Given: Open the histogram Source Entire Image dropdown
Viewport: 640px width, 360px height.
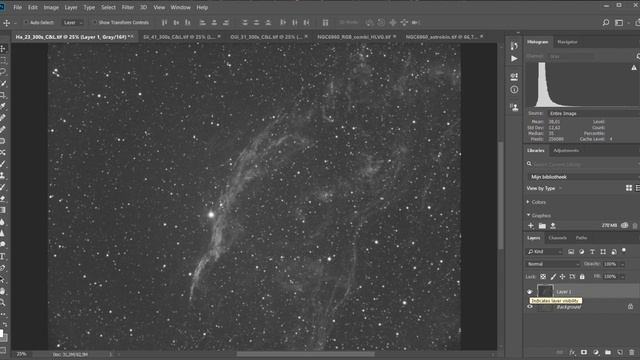Looking at the screenshot, I should (x=594, y=113).
